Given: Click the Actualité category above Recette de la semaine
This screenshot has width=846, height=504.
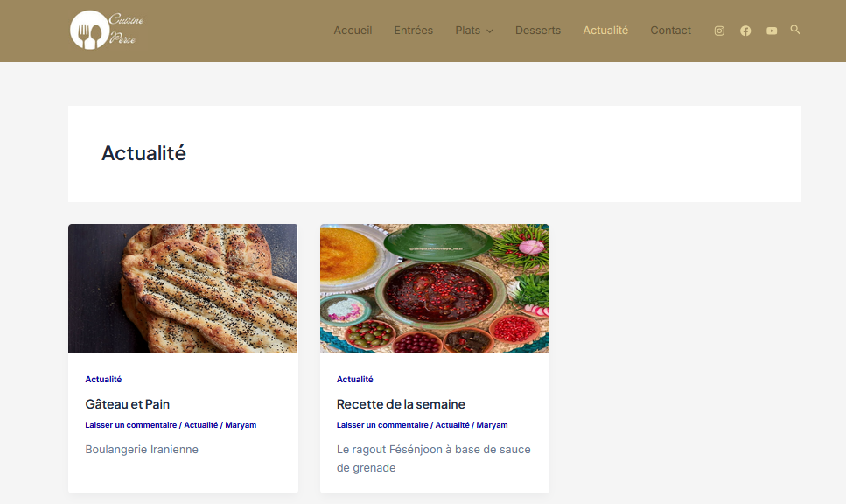Looking at the screenshot, I should point(355,380).
